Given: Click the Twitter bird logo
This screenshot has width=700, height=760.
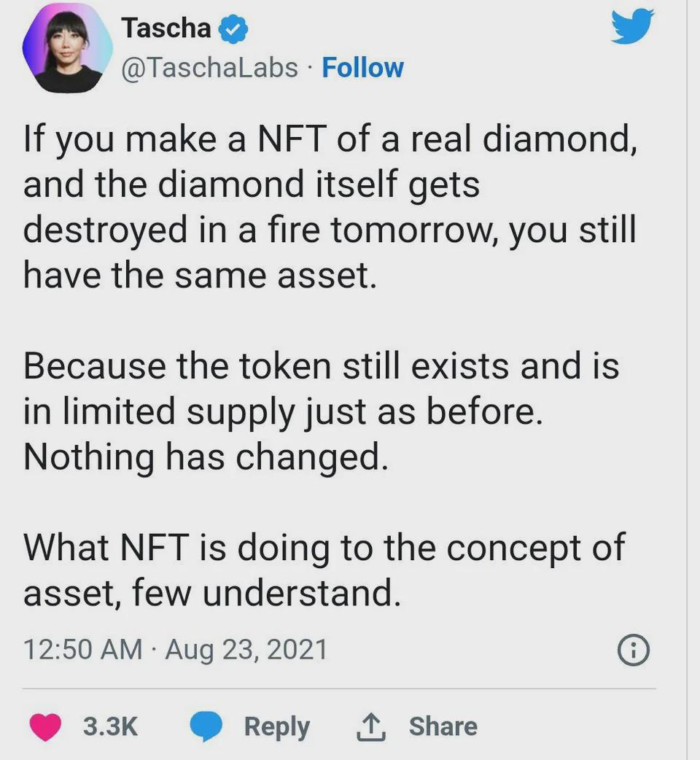Looking at the screenshot, I should coord(631,29).
